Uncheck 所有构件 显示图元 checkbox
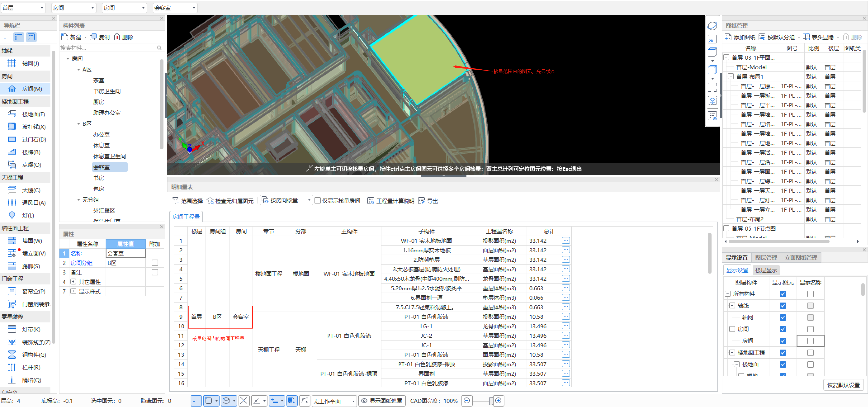This screenshot has height=407, width=868. point(783,294)
